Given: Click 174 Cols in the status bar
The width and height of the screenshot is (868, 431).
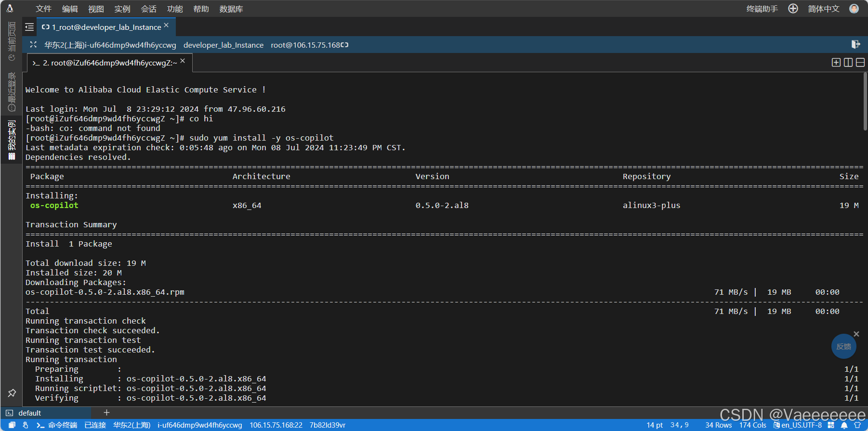Looking at the screenshot, I should pyautogui.click(x=752, y=425).
